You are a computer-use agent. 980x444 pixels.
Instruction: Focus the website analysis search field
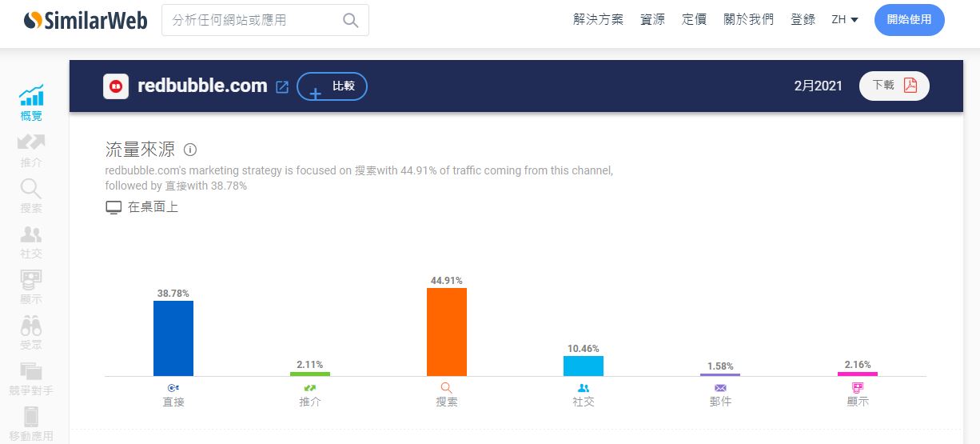(x=265, y=20)
